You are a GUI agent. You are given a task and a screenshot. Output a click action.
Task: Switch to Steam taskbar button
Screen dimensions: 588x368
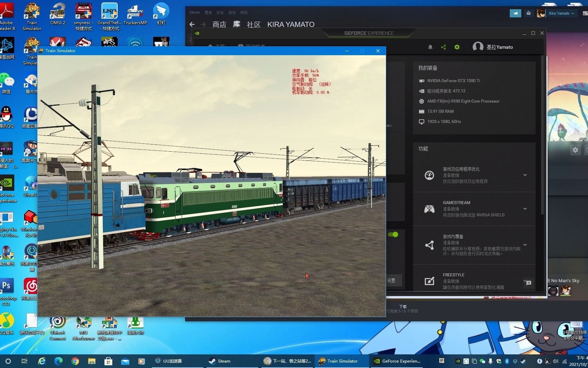click(231, 361)
